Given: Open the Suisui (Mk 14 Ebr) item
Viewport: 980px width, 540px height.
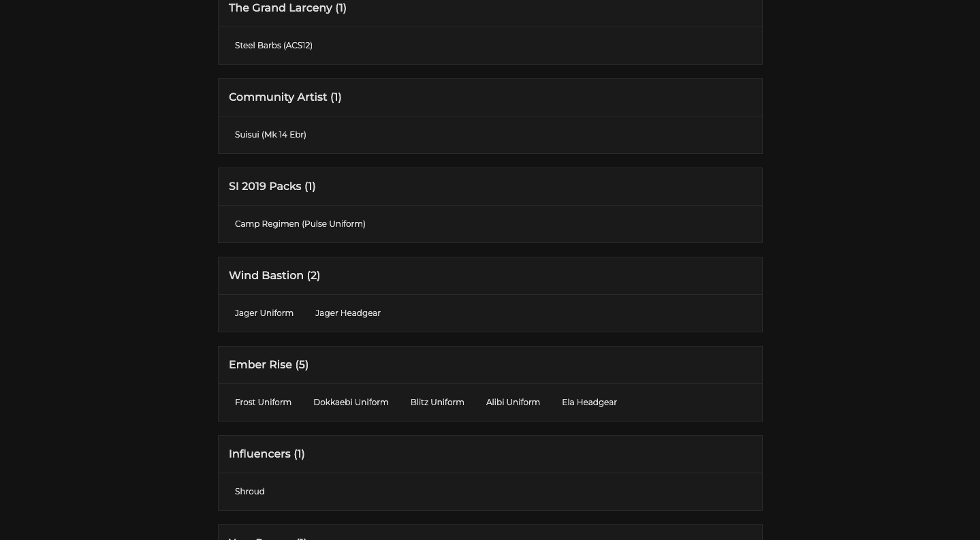Looking at the screenshot, I should [270, 135].
